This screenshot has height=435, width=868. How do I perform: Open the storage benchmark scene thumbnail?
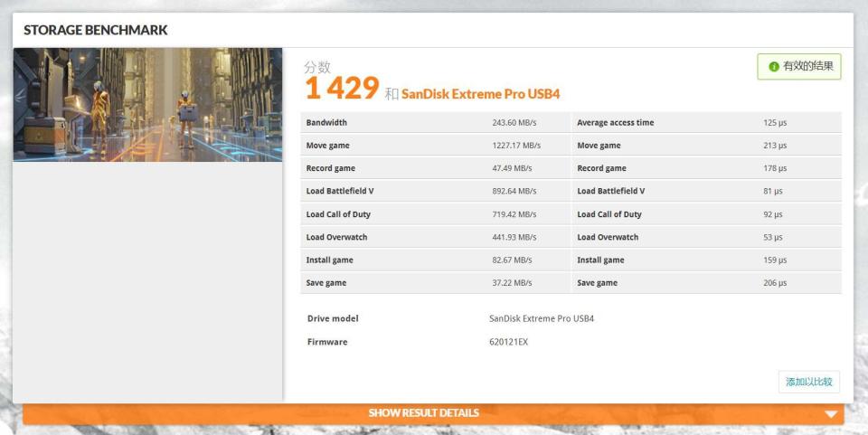pyautogui.click(x=147, y=105)
